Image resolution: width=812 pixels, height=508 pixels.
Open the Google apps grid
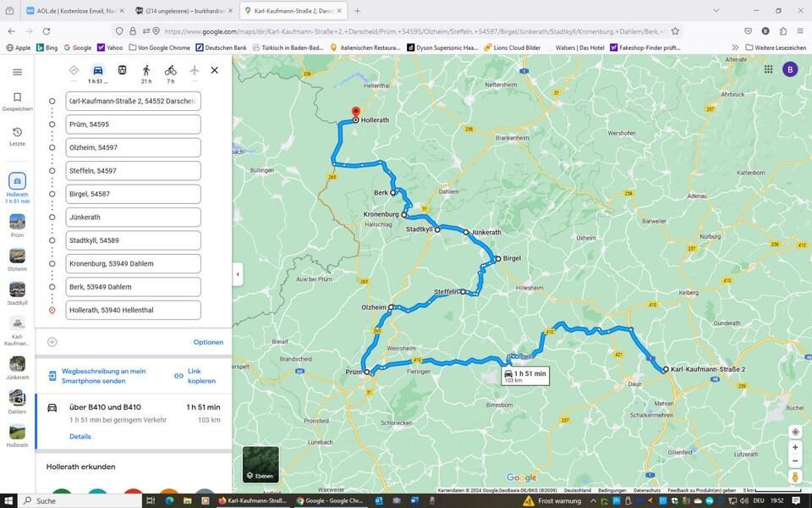tap(768, 69)
